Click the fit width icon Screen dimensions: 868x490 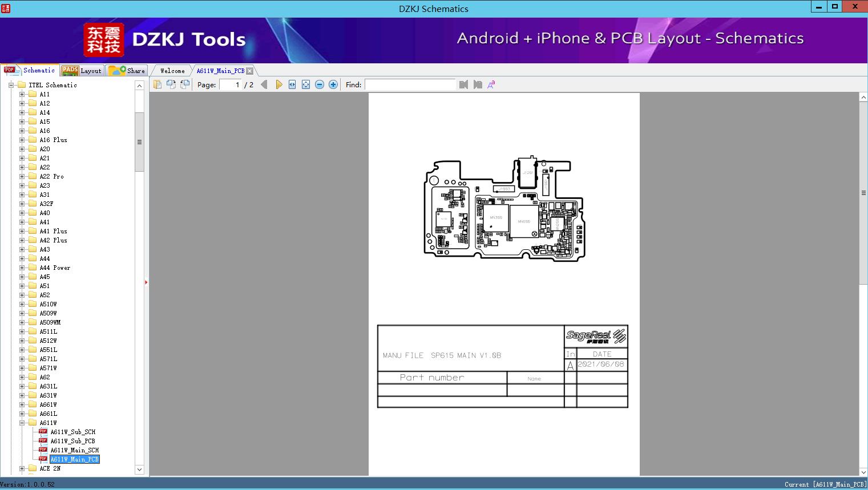pyautogui.click(x=292, y=84)
